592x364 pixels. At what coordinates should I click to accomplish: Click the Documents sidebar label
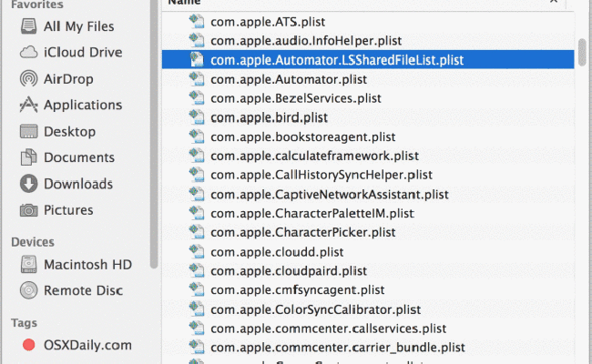point(79,157)
